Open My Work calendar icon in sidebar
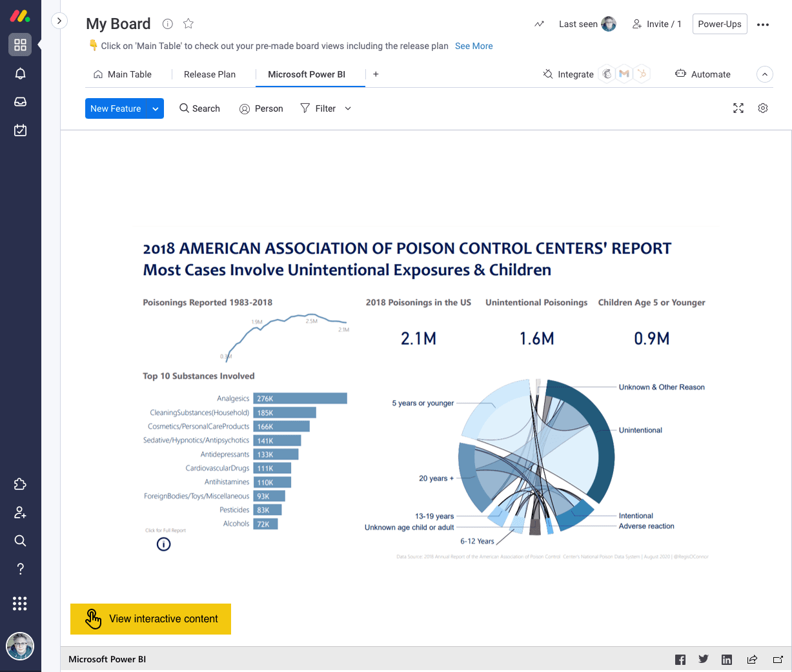The height and width of the screenshot is (672, 792). (20, 130)
